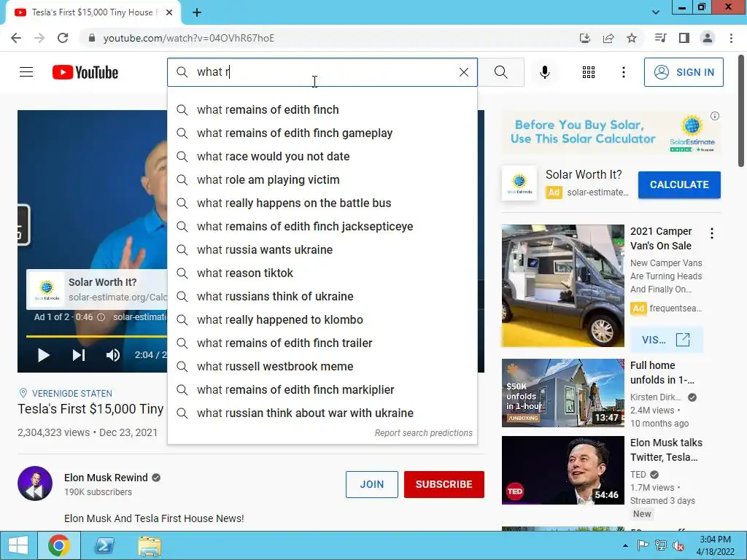Open a new browser tab
This screenshot has width=747, height=560.
(x=197, y=12)
